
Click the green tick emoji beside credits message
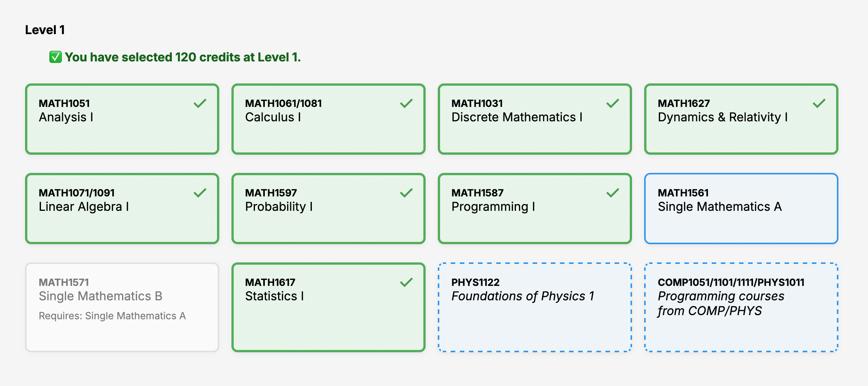click(x=55, y=57)
